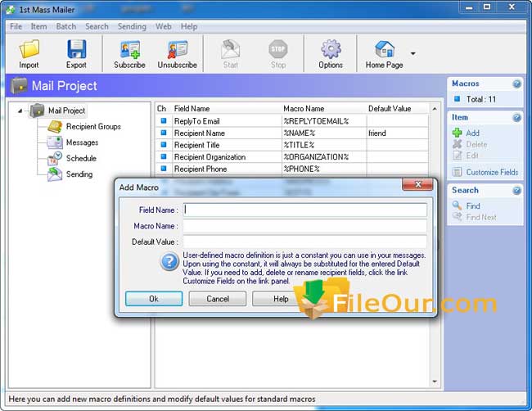Click the Home Page icon
This screenshot has width=532, height=411.
[x=384, y=49]
